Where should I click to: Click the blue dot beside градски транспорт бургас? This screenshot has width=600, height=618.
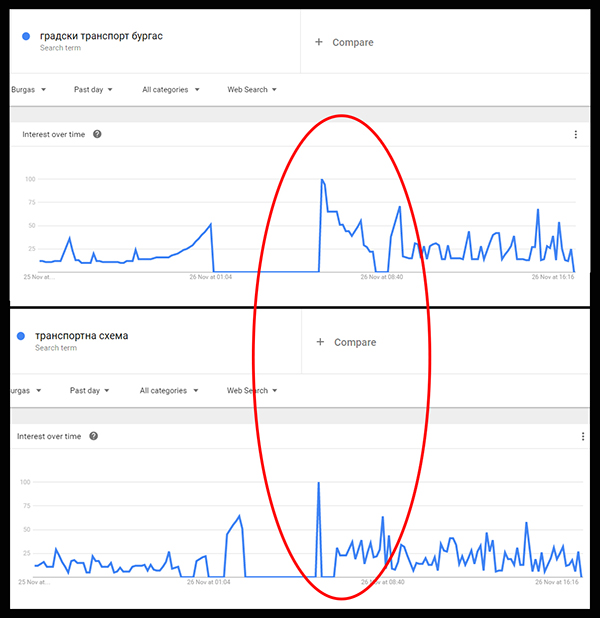point(26,36)
